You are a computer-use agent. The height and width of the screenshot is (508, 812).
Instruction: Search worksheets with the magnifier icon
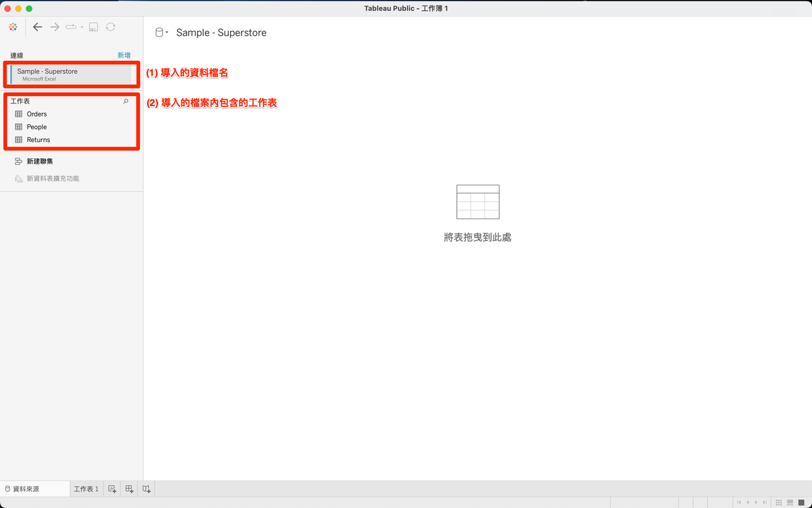point(125,101)
